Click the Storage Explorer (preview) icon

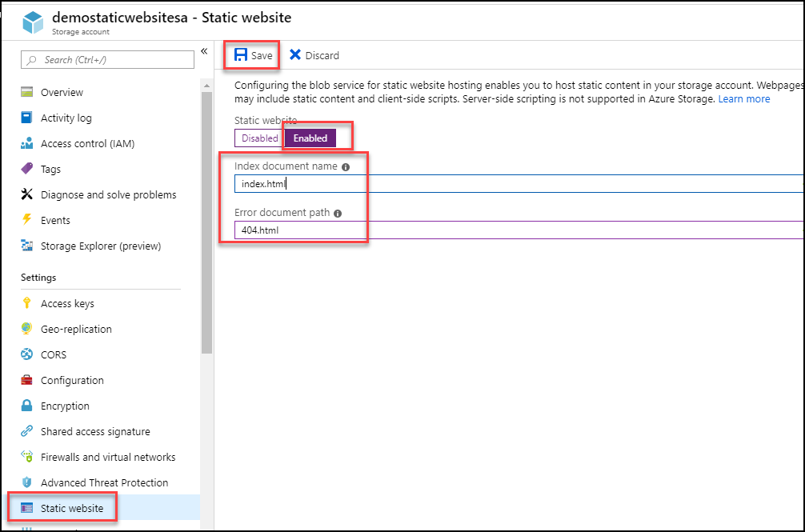tap(26, 246)
